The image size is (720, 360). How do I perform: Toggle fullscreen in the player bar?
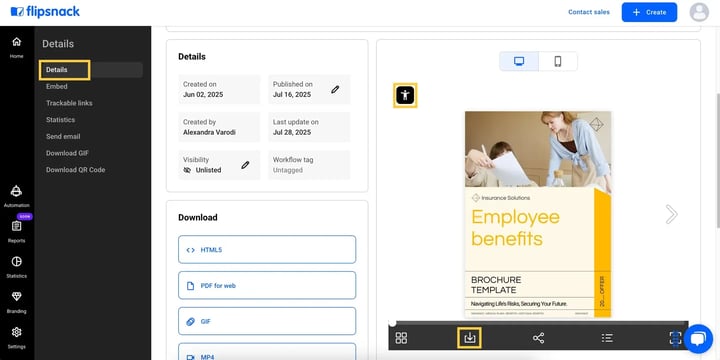coord(675,338)
